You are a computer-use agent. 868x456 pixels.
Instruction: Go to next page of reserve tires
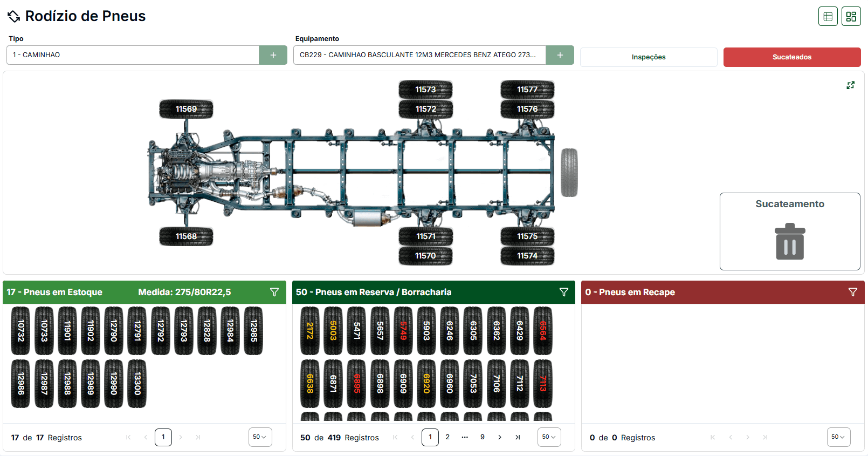click(500, 437)
